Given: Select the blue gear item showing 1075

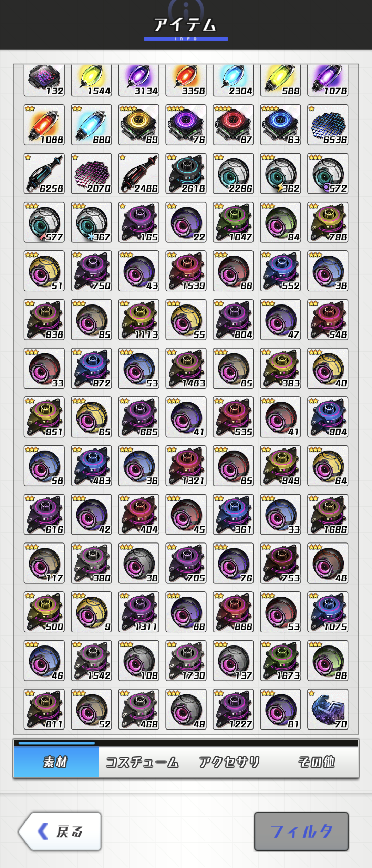Looking at the screenshot, I should [x=328, y=612].
